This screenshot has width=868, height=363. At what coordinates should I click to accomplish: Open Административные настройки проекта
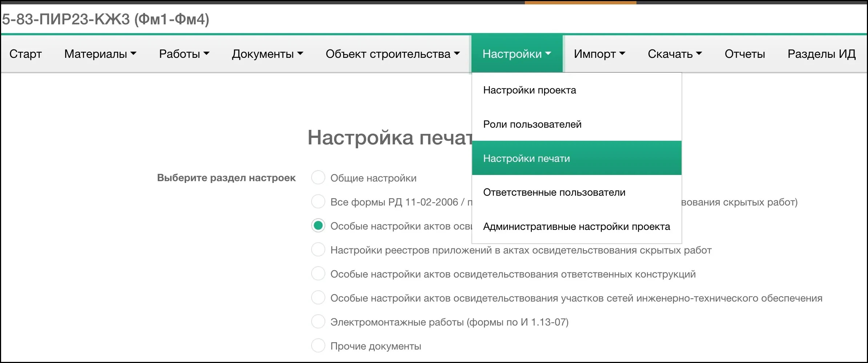576,226
